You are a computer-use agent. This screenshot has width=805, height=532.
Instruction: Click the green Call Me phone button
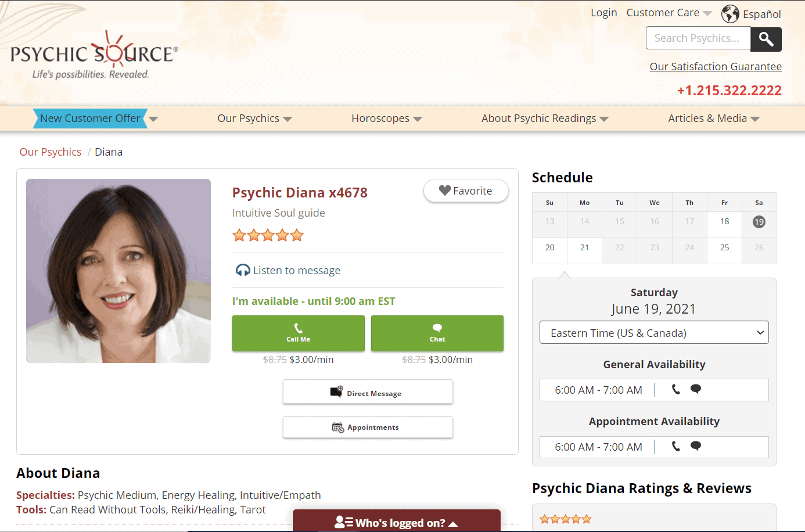[x=299, y=333]
